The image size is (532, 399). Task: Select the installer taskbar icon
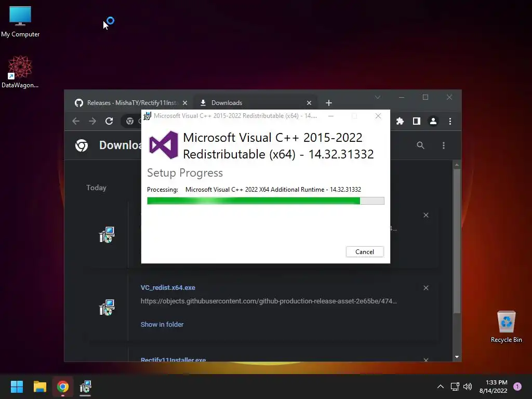point(86,387)
